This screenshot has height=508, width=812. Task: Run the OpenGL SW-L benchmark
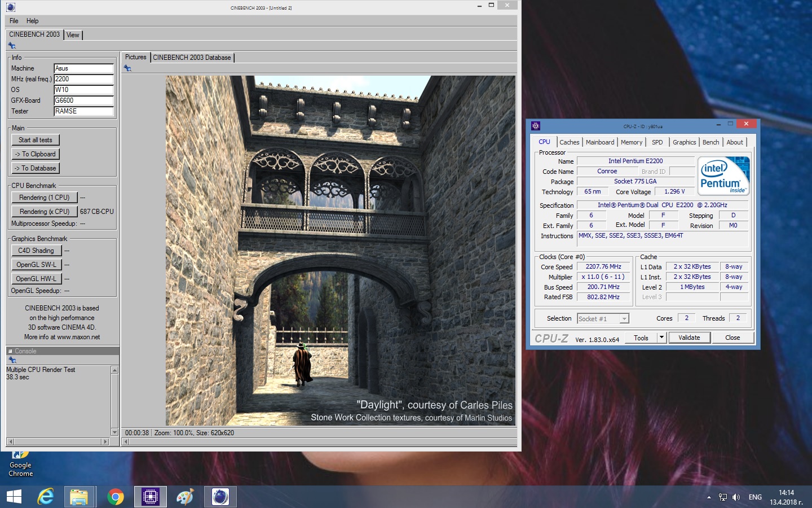tap(36, 265)
